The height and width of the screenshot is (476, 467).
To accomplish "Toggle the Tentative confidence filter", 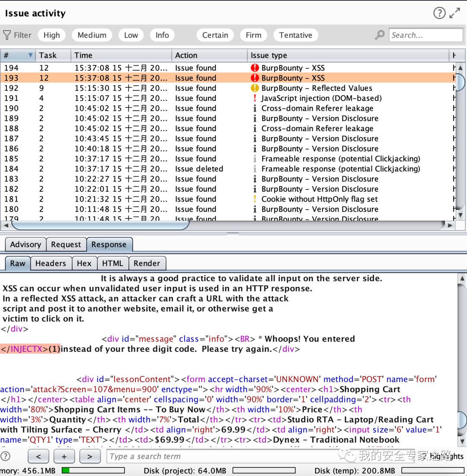I will pyautogui.click(x=296, y=35).
